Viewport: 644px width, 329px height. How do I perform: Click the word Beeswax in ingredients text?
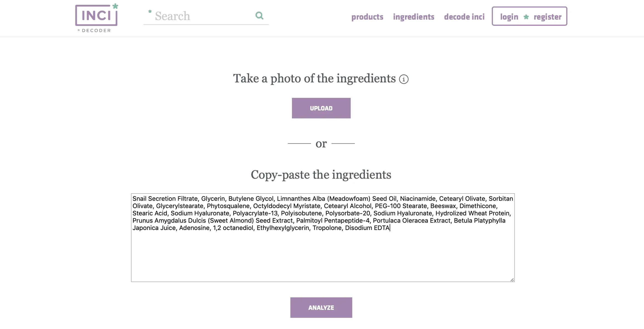tap(443, 206)
